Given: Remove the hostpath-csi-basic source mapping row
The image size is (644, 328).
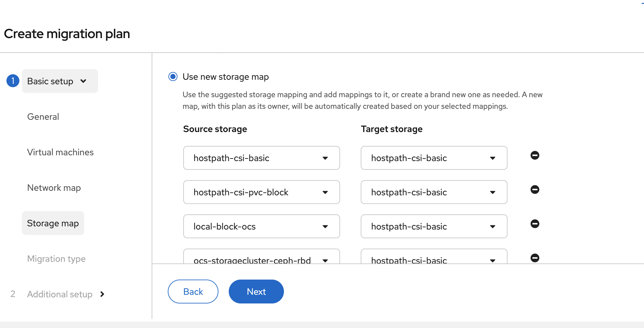Looking at the screenshot, I should click(535, 155).
